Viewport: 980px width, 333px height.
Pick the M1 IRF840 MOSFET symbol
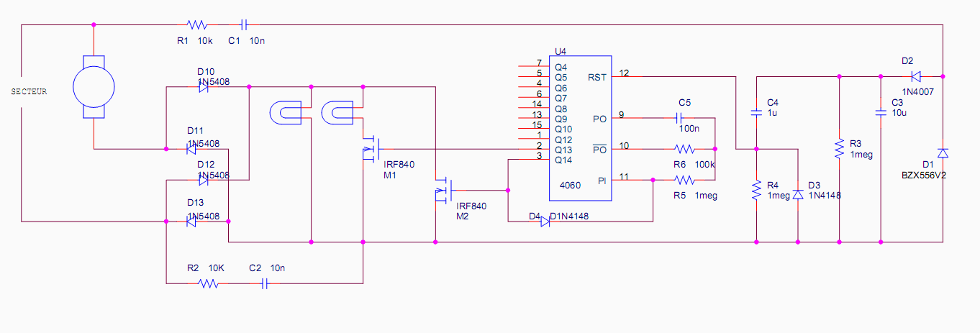(370, 148)
